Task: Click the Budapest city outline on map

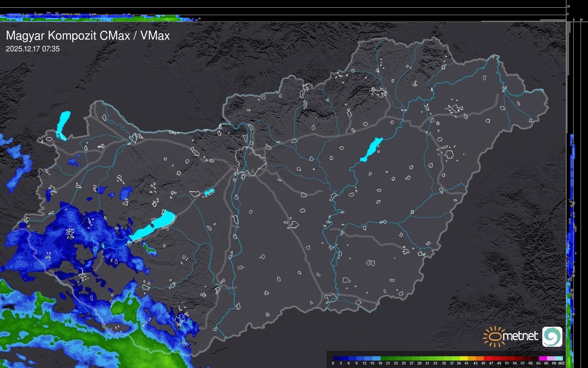Action: click(x=251, y=161)
